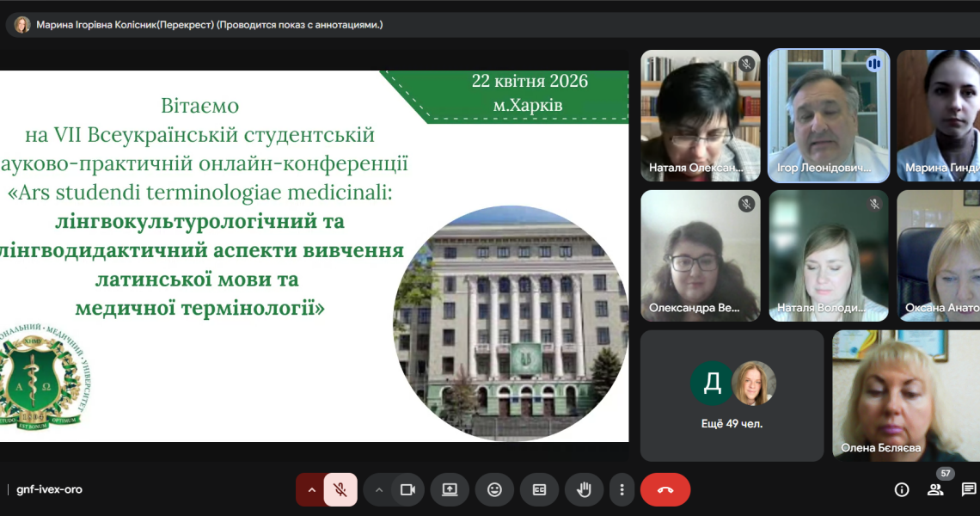The height and width of the screenshot is (516, 980).
Task: Open the in-call chat panel
Action: tap(969, 490)
